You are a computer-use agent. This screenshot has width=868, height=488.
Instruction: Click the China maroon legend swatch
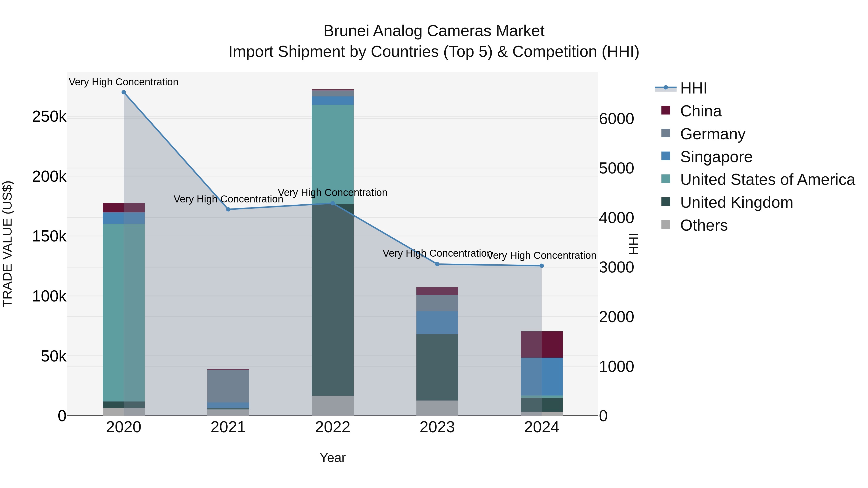click(666, 110)
